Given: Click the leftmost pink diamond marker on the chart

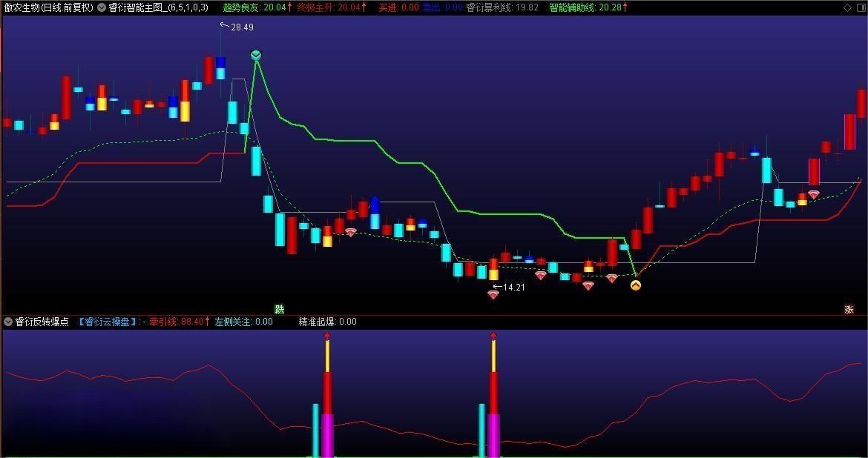Looking at the screenshot, I should [x=350, y=232].
